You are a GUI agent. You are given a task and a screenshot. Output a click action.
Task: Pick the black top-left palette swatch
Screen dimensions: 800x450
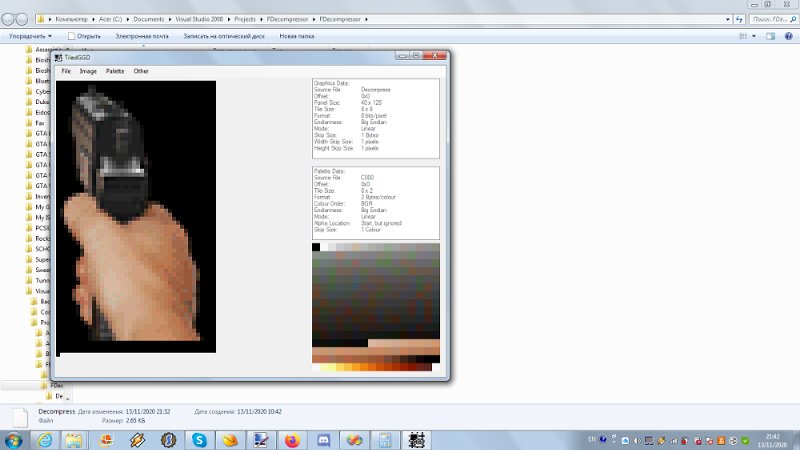coord(316,247)
